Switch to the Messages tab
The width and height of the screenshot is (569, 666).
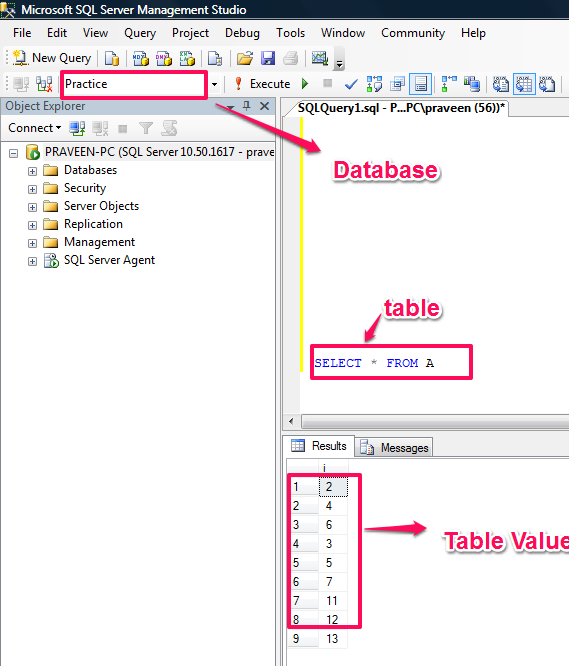coord(394,448)
